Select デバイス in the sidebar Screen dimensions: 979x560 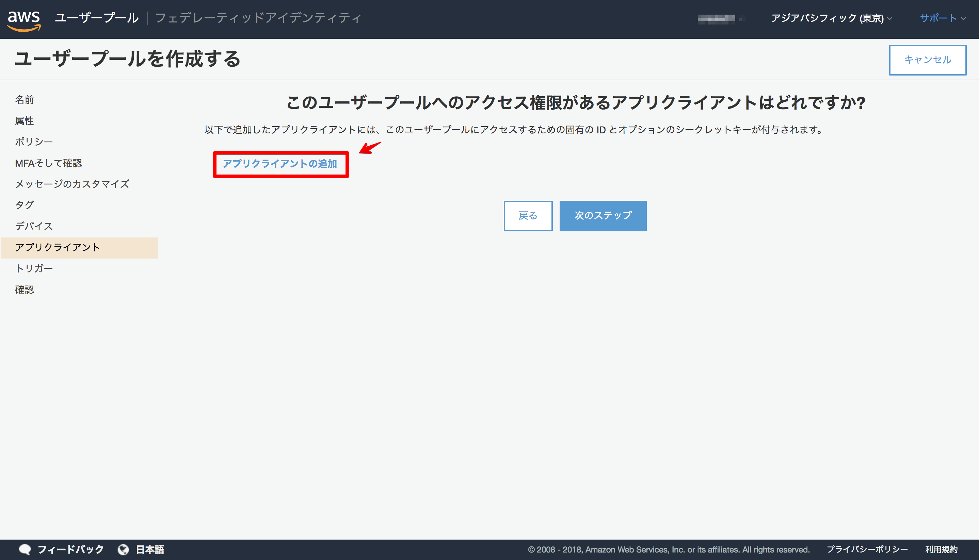point(34,226)
